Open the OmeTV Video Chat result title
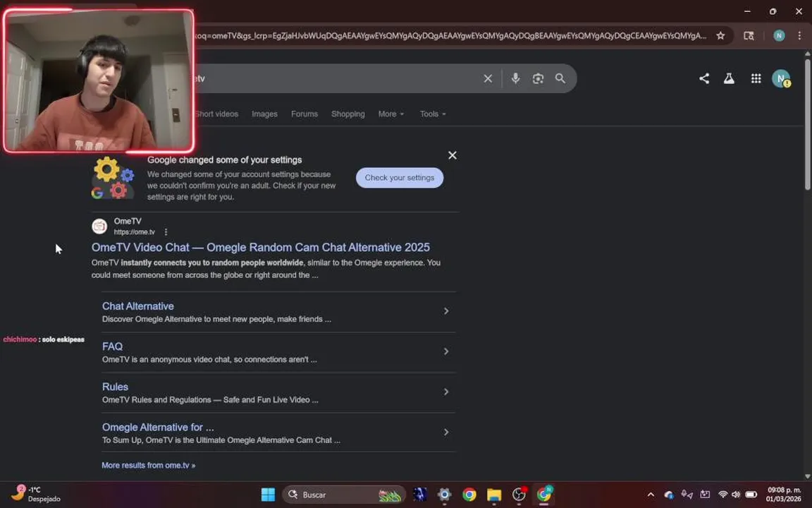This screenshot has width=812, height=508. pos(261,247)
